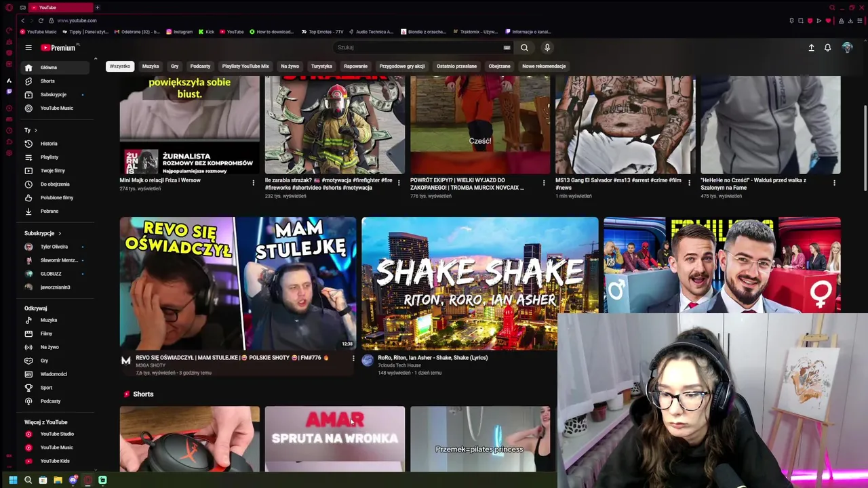Select the Playlisty YouTube Mix chip
This screenshot has height=488, width=868.
245,66
